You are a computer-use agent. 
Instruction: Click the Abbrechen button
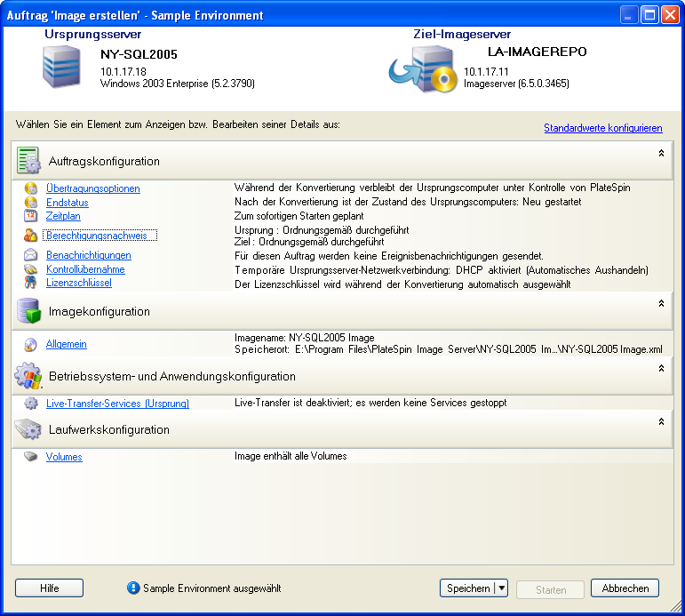(625, 588)
